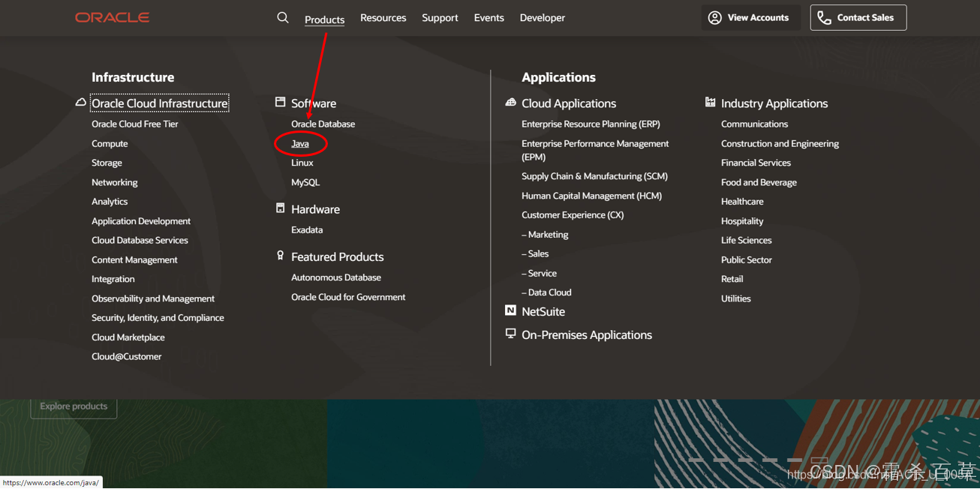
Task: Open Customer Experience (CX)
Action: coord(573,215)
